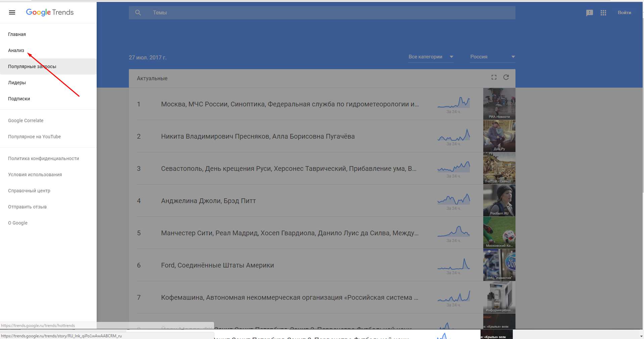The width and height of the screenshot is (644, 339).
Task: Go to Главная in sidebar
Action: coord(17,34)
